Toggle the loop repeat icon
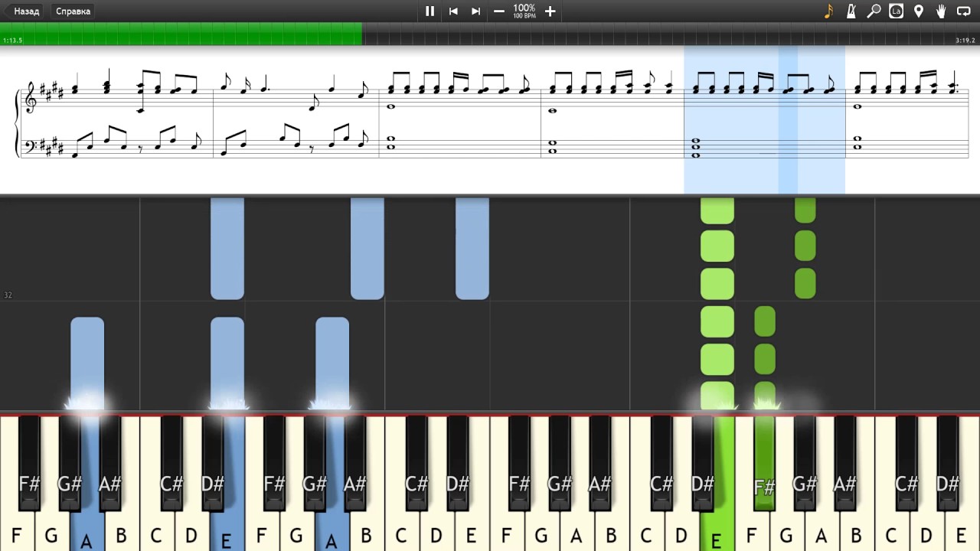 click(964, 11)
